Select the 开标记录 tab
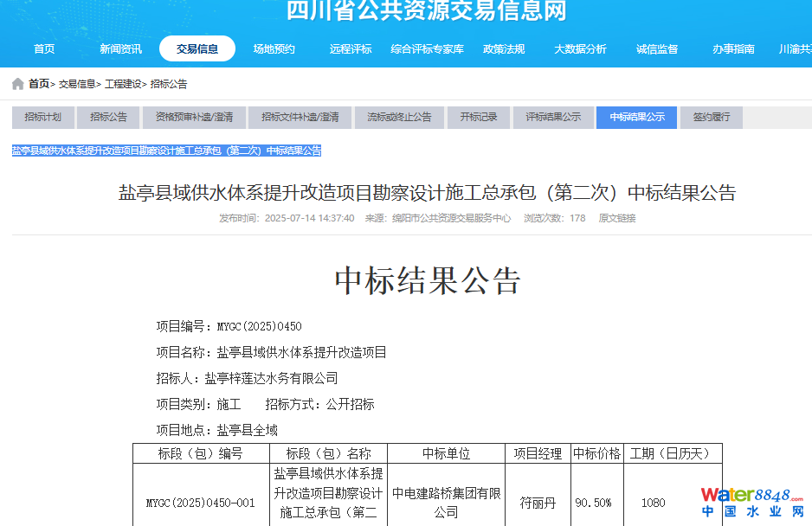Viewport: 812px width, 526px height. point(478,118)
